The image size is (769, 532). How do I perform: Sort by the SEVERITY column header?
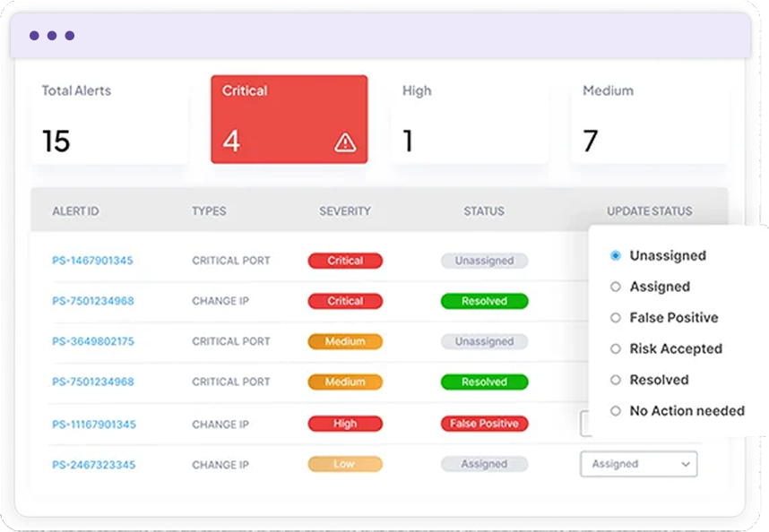pyautogui.click(x=345, y=211)
